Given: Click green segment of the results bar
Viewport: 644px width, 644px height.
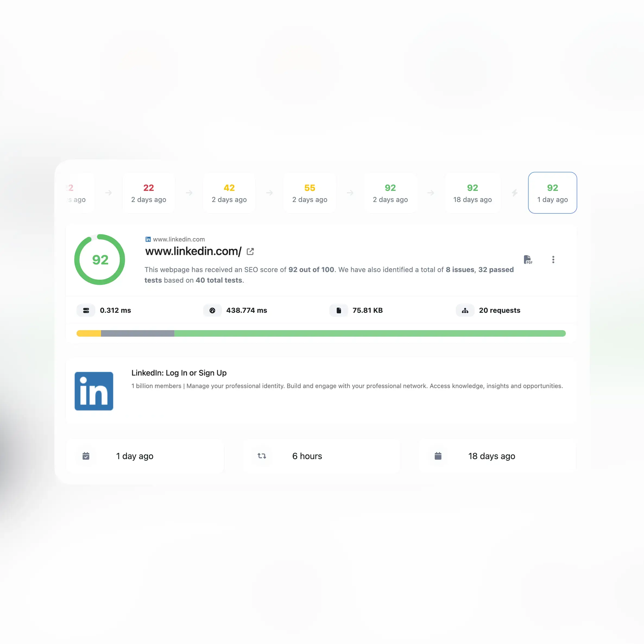Looking at the screenshot, I should 370,333.
